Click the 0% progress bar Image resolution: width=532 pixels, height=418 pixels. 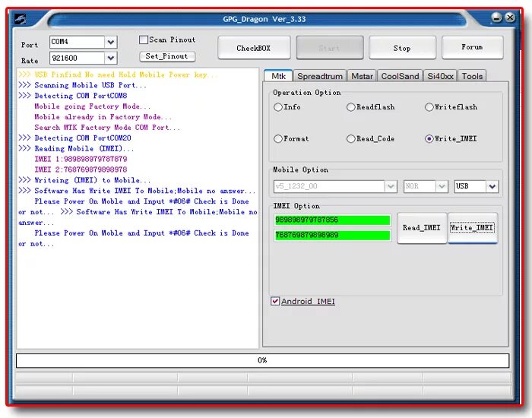263,360
